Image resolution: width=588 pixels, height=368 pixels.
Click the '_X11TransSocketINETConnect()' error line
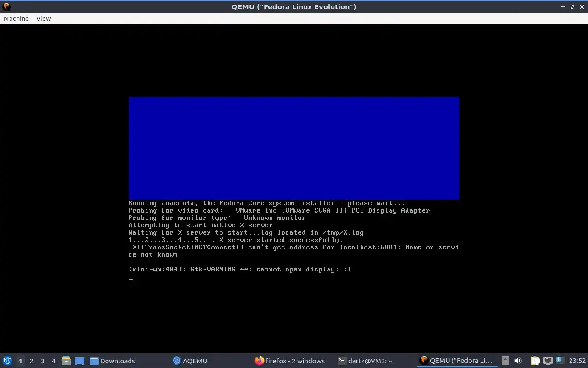(293, 251)
